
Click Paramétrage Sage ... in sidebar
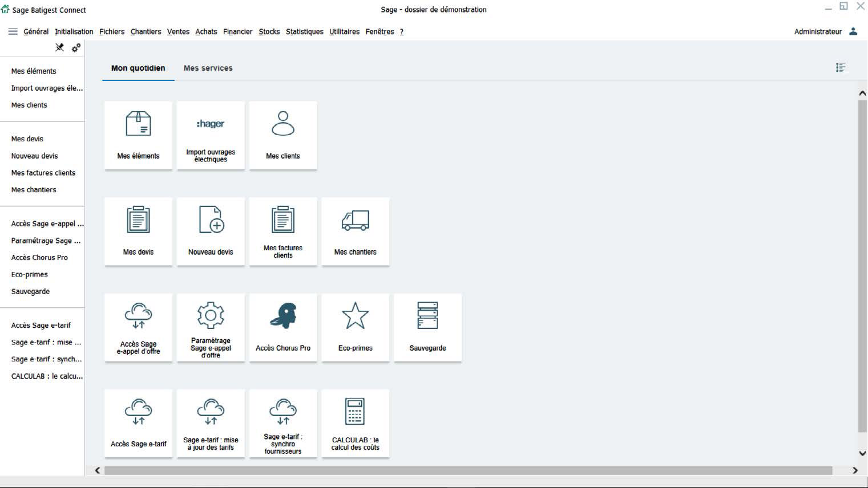pyautogui.click(x=46, y=241)
